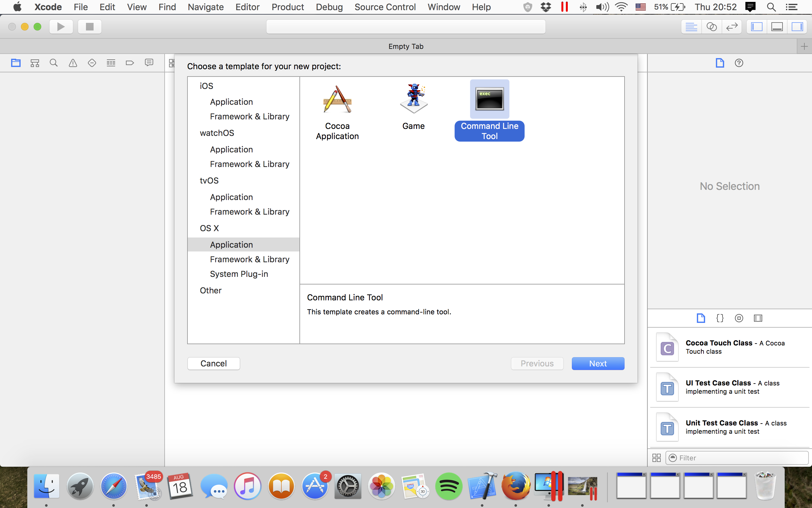Click the Next button

click(598, 364)
